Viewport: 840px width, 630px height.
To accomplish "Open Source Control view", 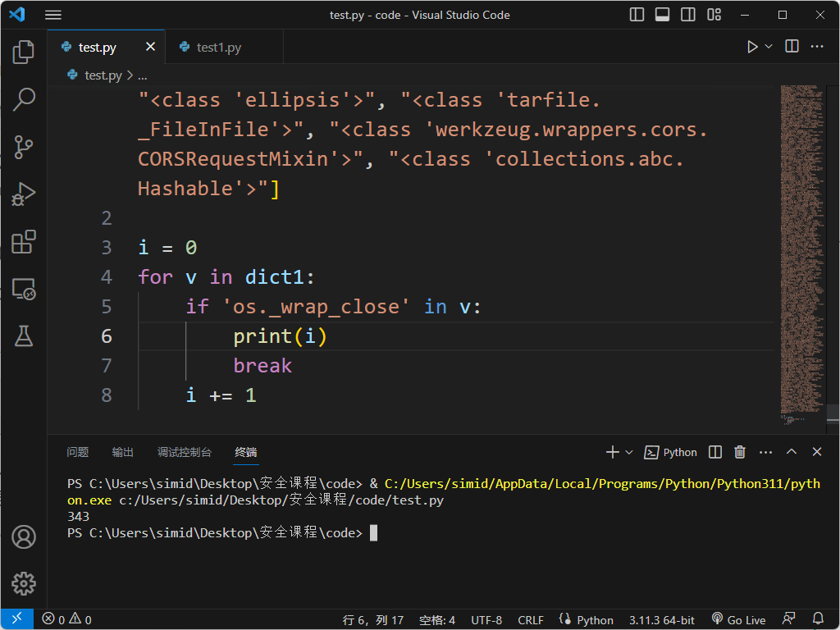I will point(24,147).
